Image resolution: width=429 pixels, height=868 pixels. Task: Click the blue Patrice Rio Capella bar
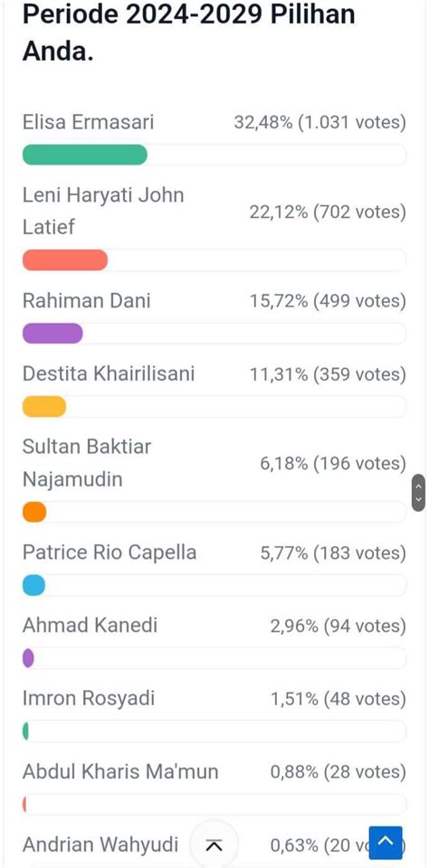(33, 585)
